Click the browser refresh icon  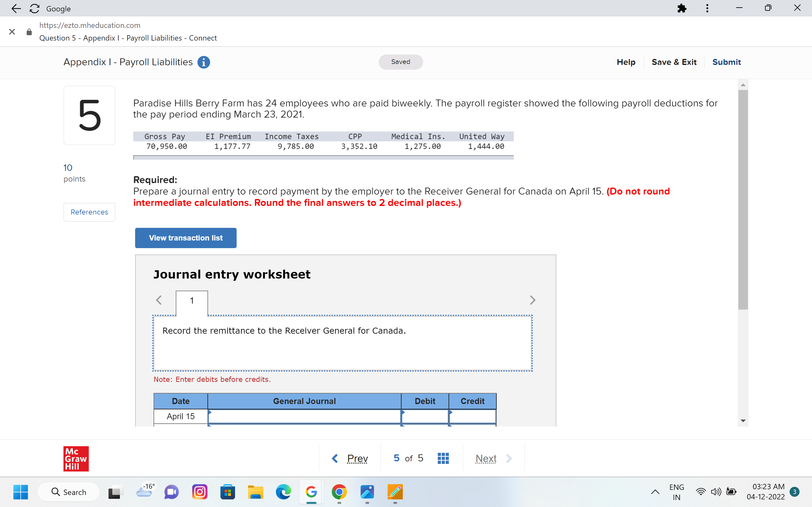click(x=35, y=8)
